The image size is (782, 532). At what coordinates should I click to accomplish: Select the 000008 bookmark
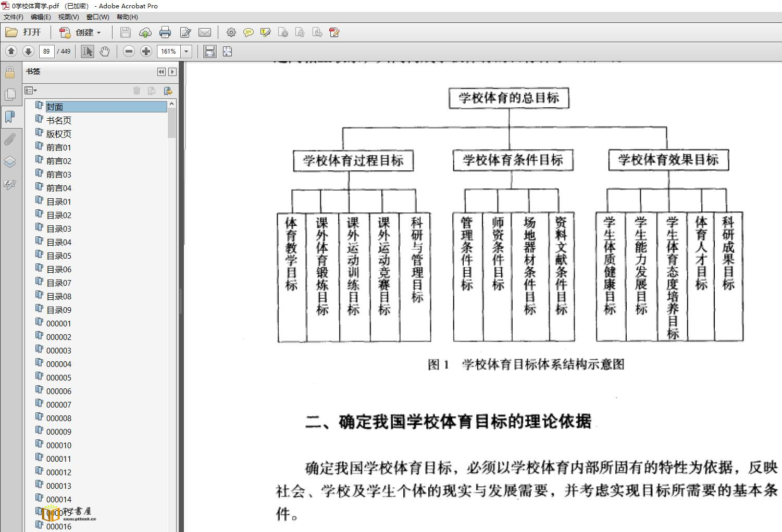[x=59, y=418]
